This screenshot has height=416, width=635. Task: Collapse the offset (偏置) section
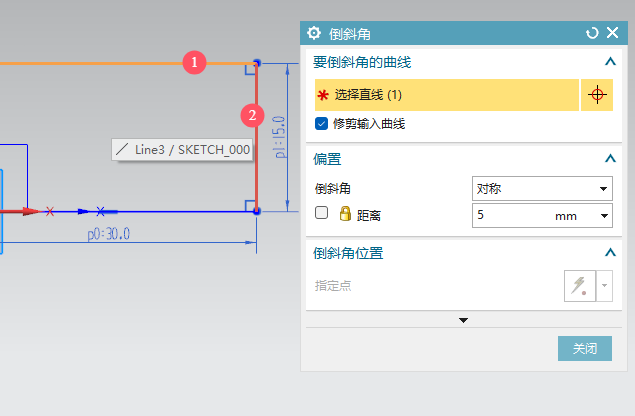pos(610,158)
